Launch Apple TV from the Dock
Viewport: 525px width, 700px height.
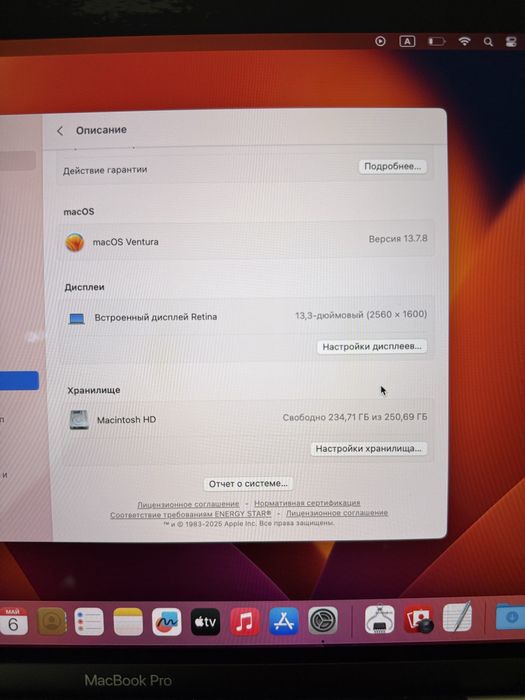pos(205,621)
